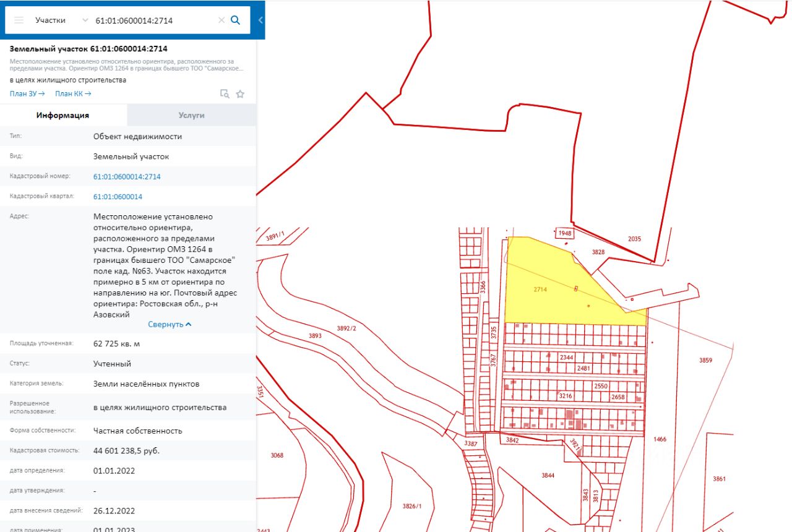Viewport: 792px width, 532px height.
Task: Click parcel label 2550 on map
Action: (x=600, y=385)
